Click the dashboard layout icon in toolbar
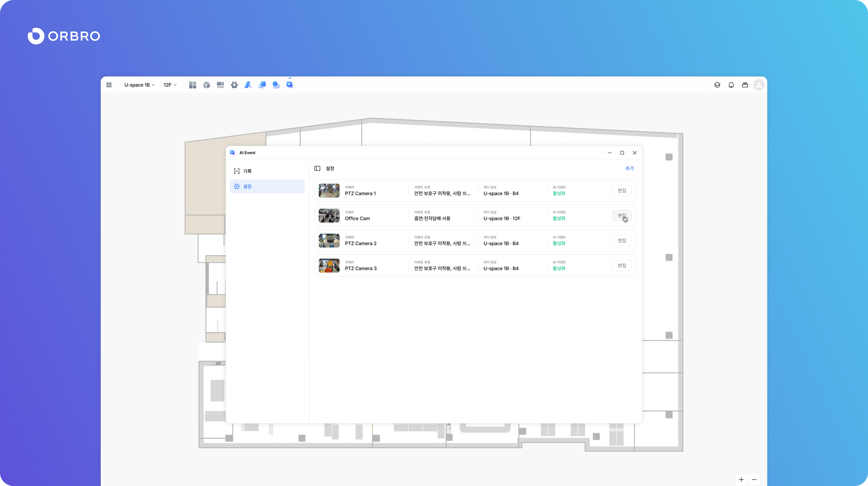 tap(193, 85)
